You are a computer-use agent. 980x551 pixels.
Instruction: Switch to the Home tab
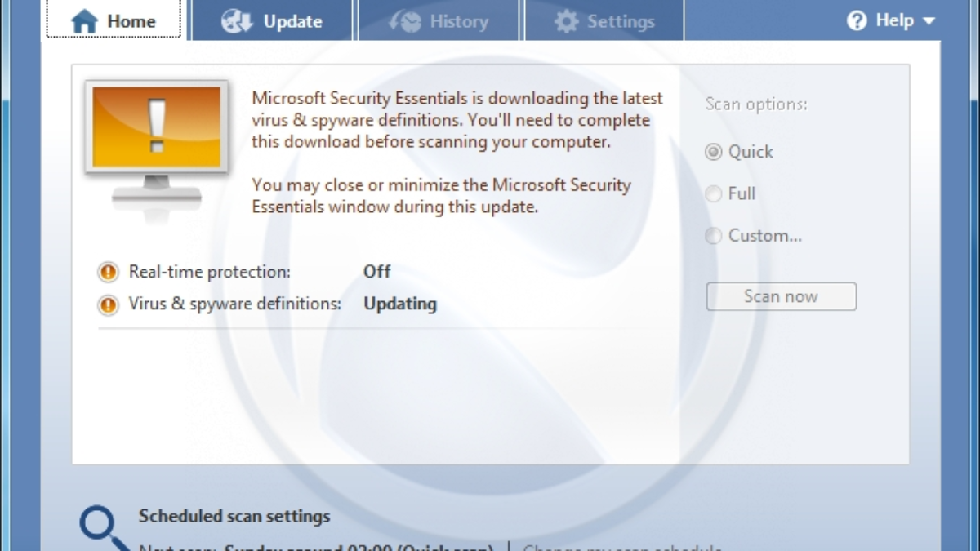point(114,20)
